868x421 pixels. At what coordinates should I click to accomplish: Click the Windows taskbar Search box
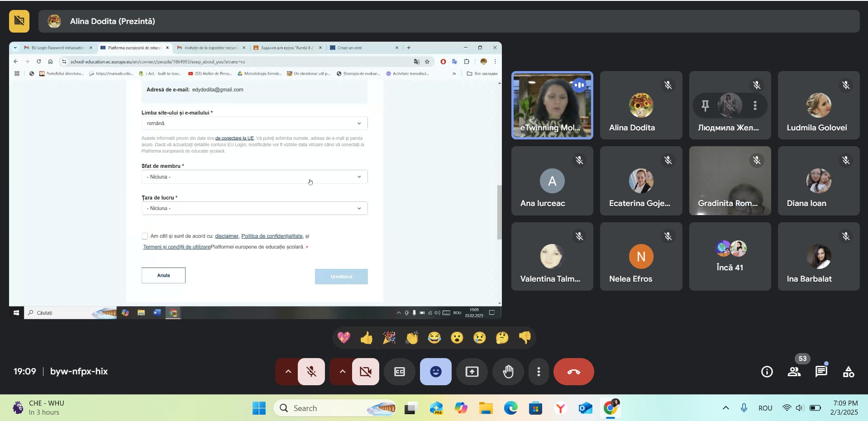335,408
